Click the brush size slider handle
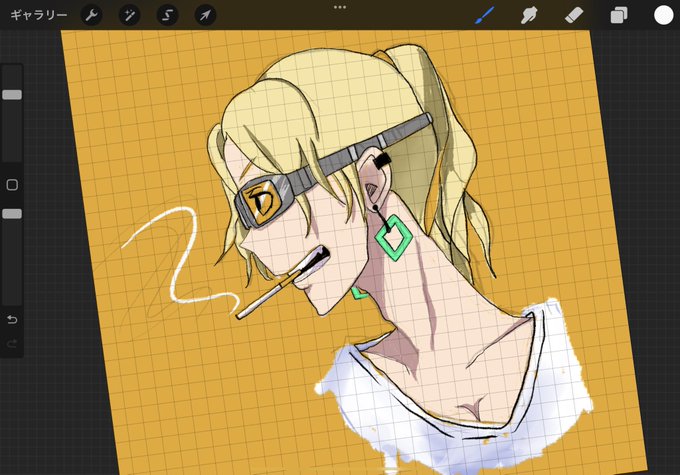 tap(12, 95)
